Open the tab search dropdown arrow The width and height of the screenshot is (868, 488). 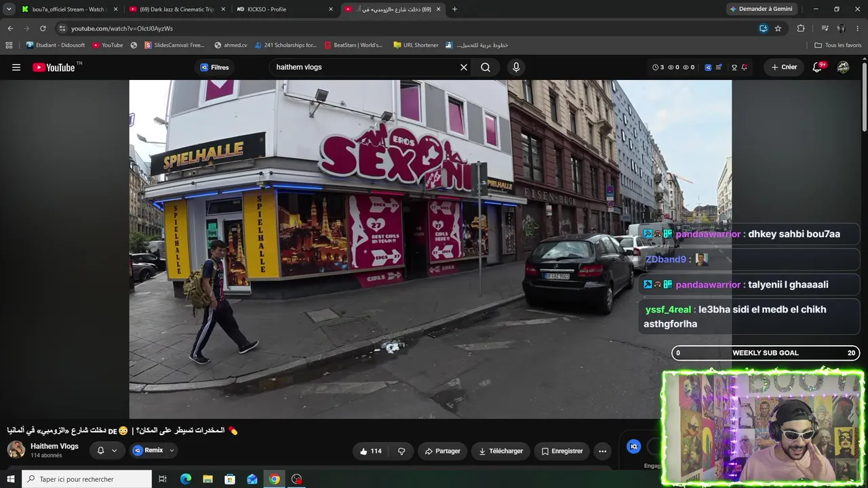click(x=9, y=9)
